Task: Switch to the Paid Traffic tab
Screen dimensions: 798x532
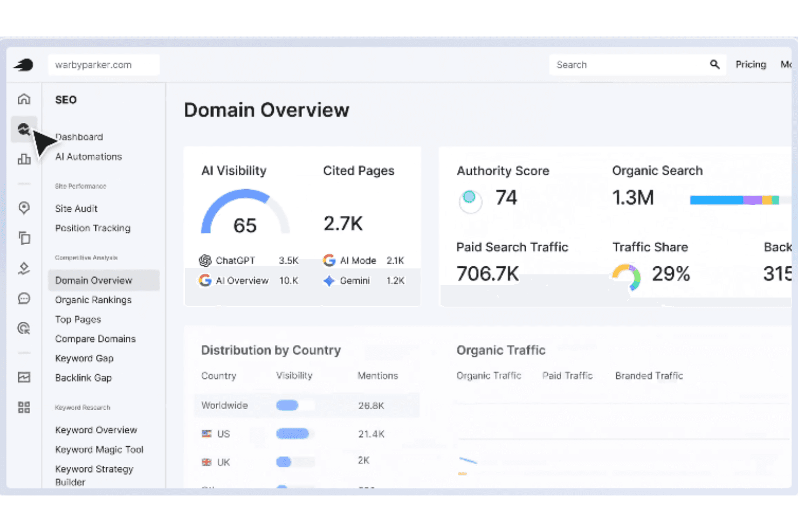Action: coord(567,376)
